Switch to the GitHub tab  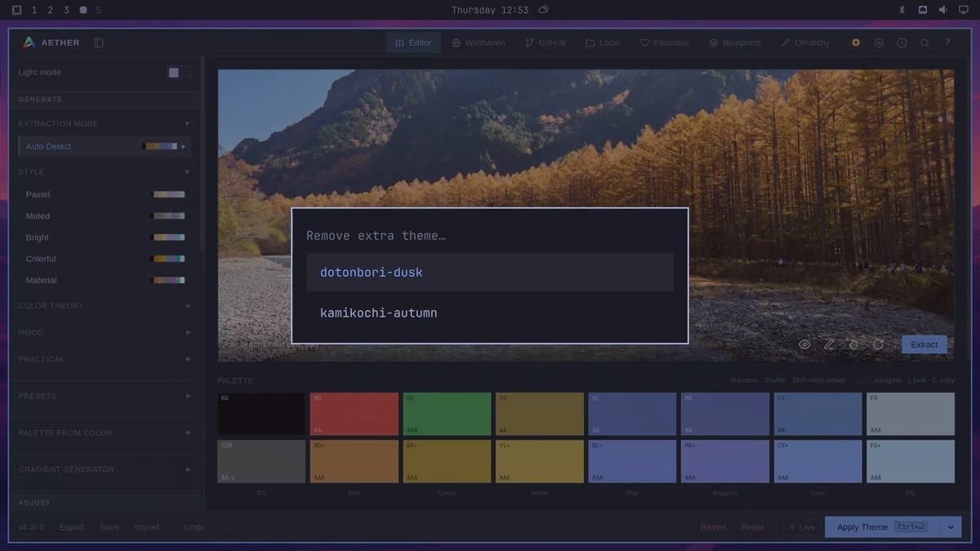[546, 42]
